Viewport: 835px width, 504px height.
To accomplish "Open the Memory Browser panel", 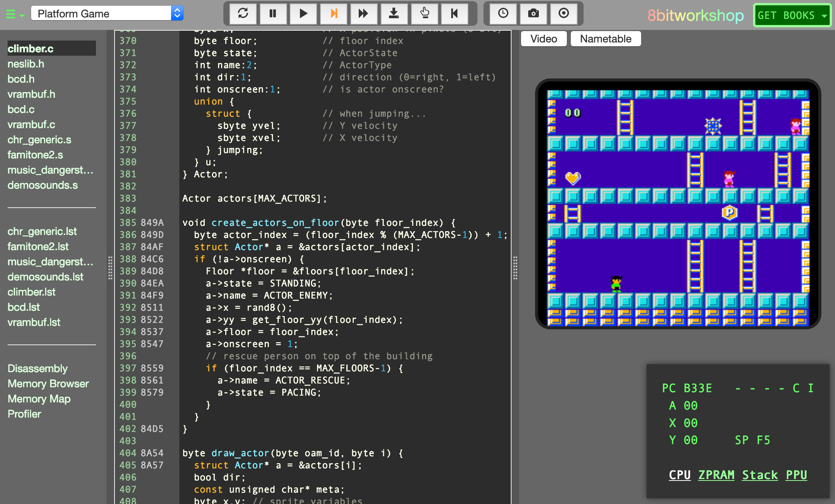I will (x=48, y=383).
